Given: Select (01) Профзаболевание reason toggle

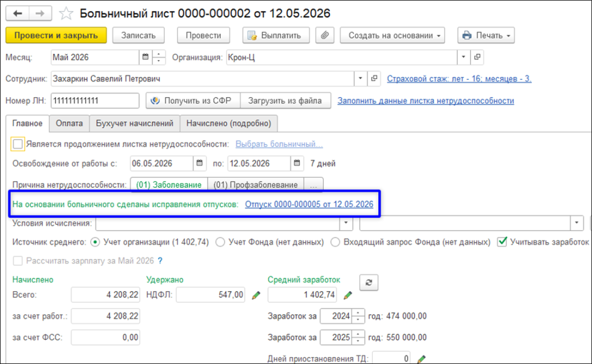Looking at the screenshot, I should [256, 185].
